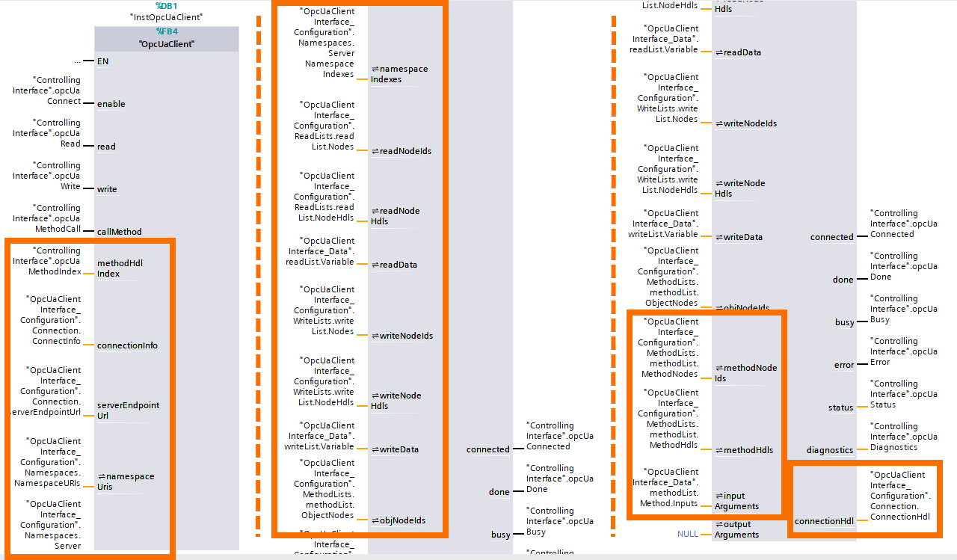
Task: Select the 'error' output pin
Action: tap(844, 365)
